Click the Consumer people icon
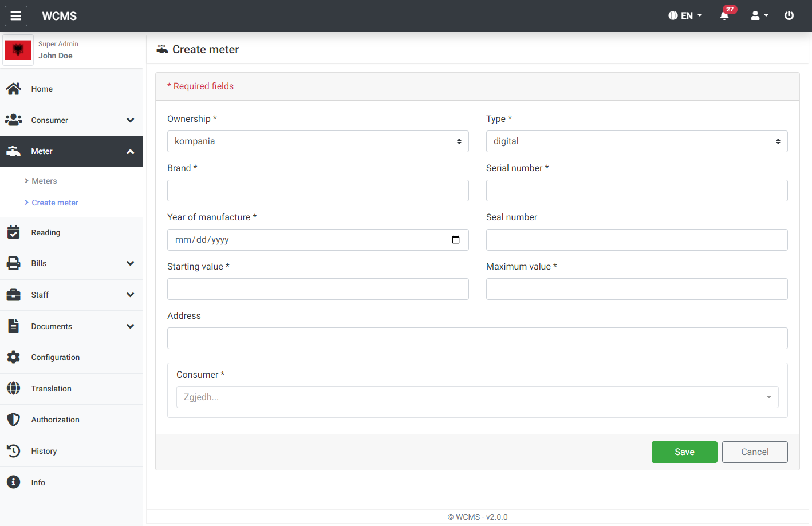The width and height of the screenshot is (812, 526). tap(14, 120)
